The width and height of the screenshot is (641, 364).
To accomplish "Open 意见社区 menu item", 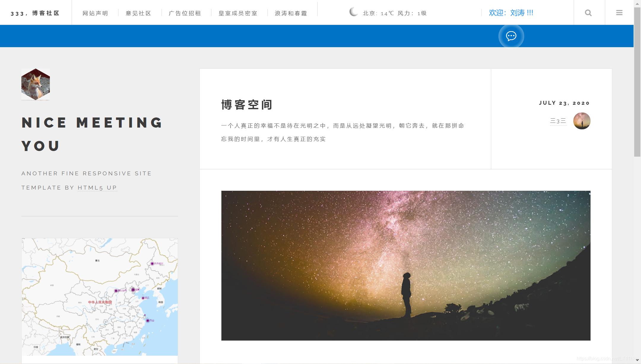I will [138, 13].
